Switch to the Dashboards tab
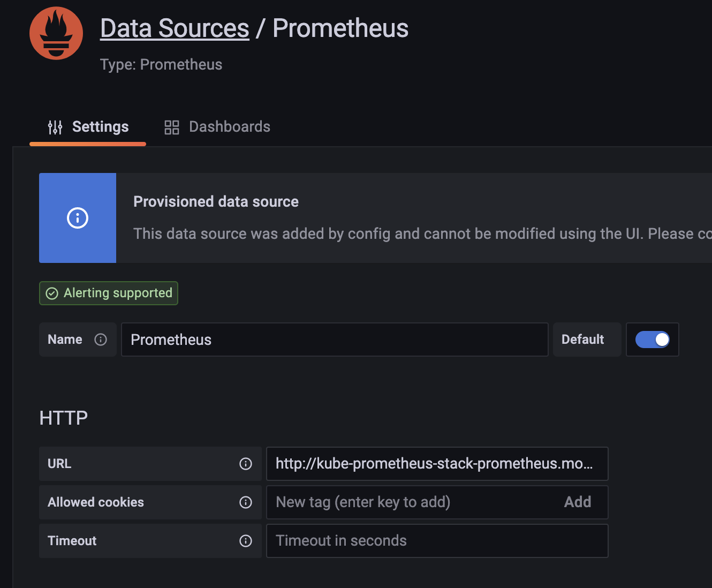 point(217,127)
